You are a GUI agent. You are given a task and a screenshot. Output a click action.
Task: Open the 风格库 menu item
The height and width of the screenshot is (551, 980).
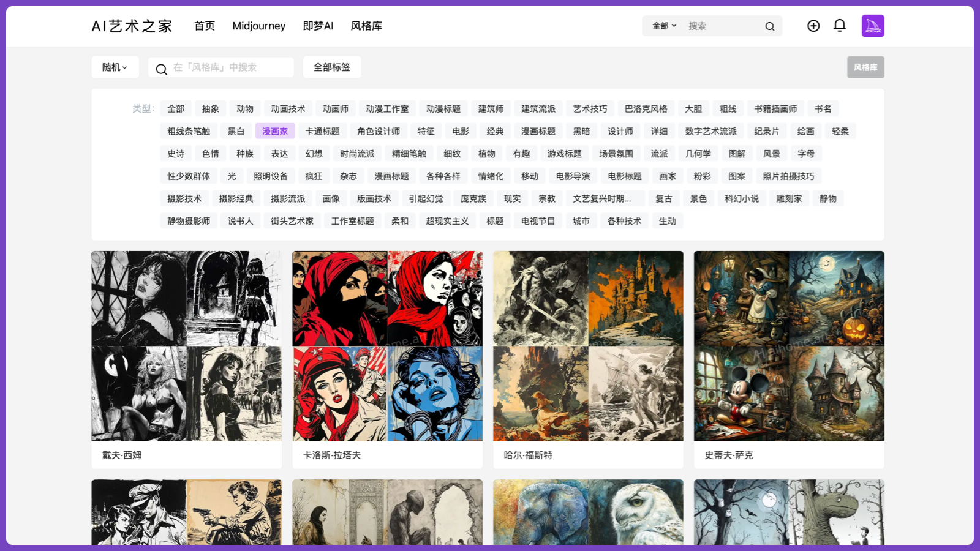coord(366,26)
